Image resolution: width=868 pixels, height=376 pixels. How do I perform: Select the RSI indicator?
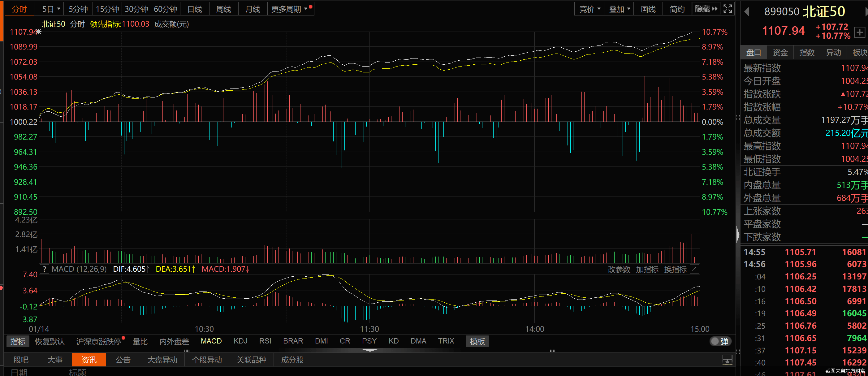click(265, 341)
